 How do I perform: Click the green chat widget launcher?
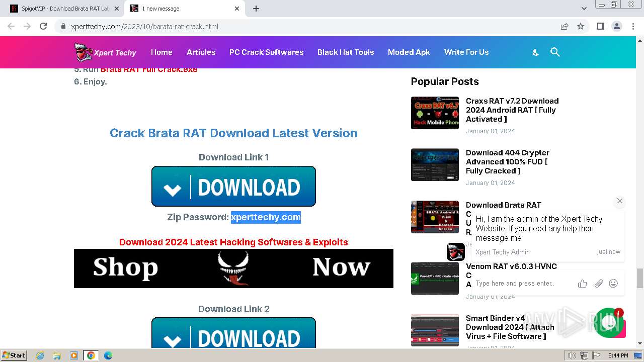tap(609, 323)
